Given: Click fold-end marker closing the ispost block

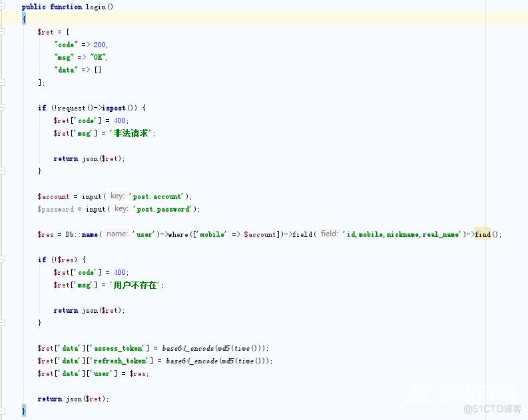Looking at the screenshot, I should (3, 171).
